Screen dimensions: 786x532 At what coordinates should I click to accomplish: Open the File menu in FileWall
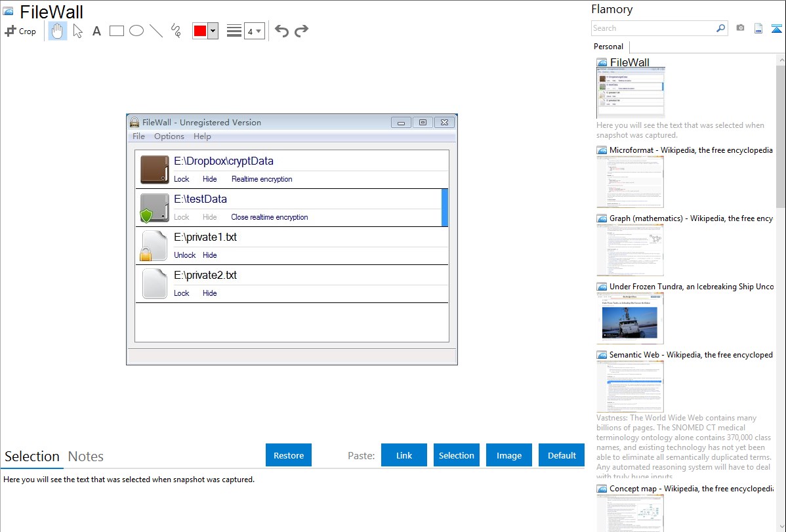coord(138,136)
